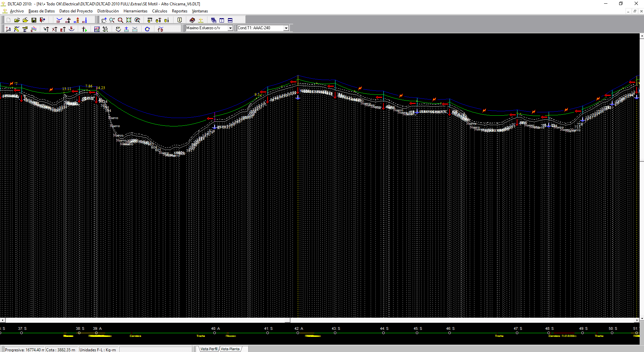Select the pan hand tool

pos(104,20)
